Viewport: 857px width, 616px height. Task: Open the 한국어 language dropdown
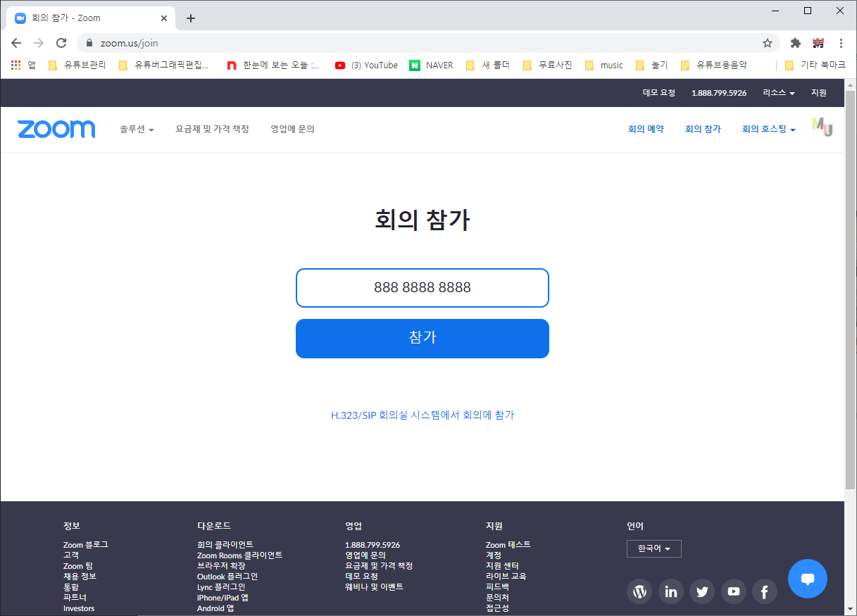tap(654, 548)
